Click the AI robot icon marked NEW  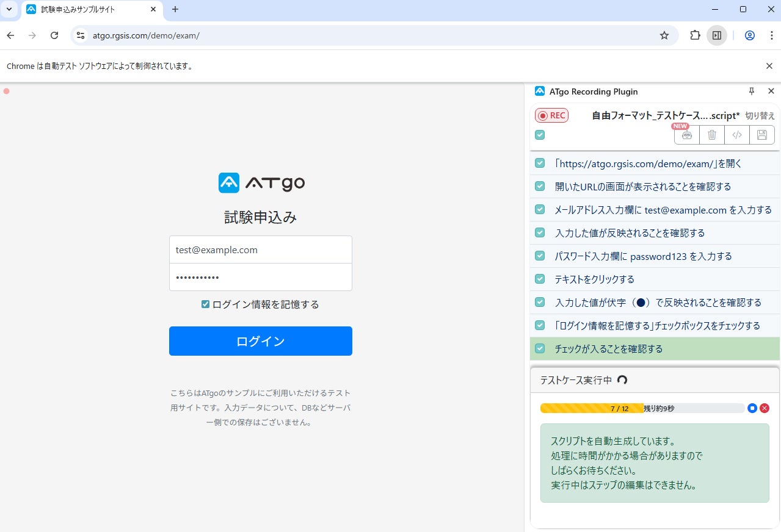pos(687,135)
